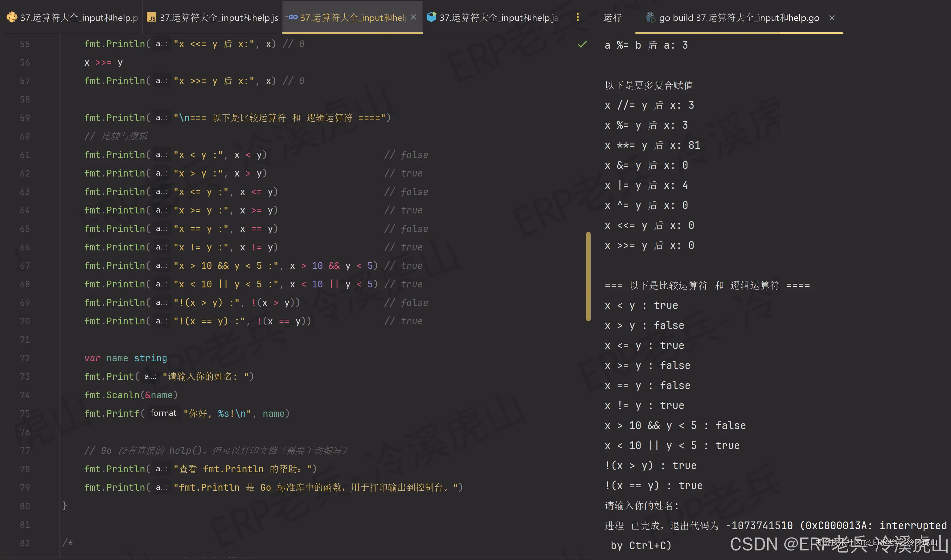Click the 运行 tool window title
The width and height of the screenshot is (951, 560).
click(612, 18)
